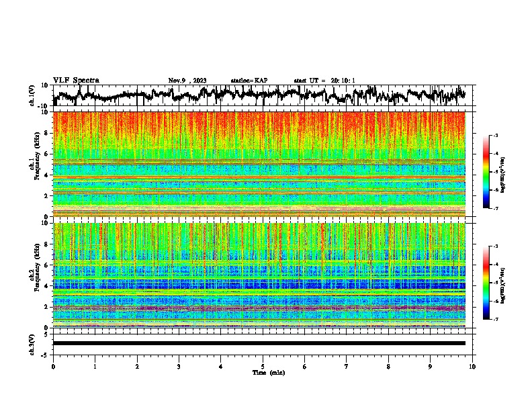Click the "1" tick on Time axis
This screenshot has width=532, height=411.
point(95,367)
